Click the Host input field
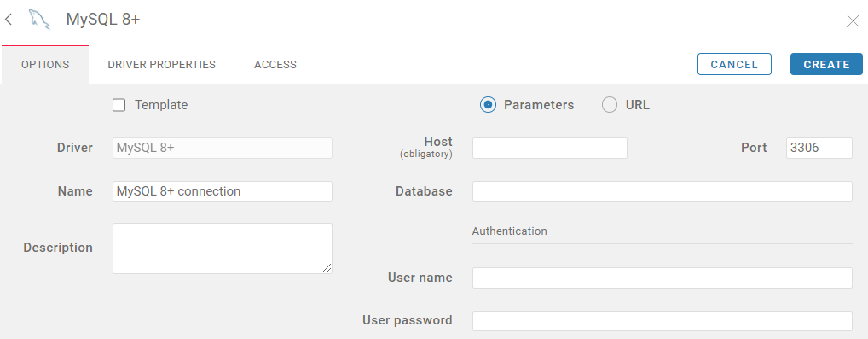The height and width of the screenshot is (339, 868). click(550, 148)
